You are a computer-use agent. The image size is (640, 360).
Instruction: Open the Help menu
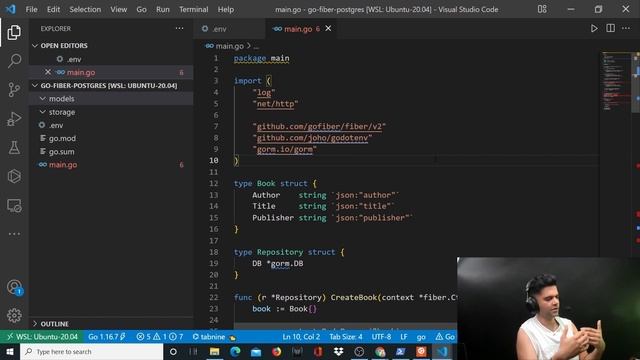pos(226,9)
